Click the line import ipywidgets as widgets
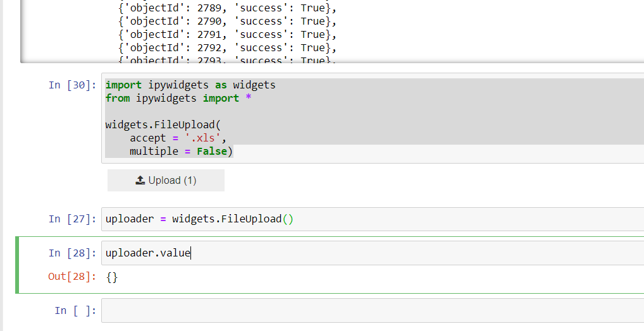The width and height of the screenshot is (644, 331). pyautogui.click(x=190, y=85)
